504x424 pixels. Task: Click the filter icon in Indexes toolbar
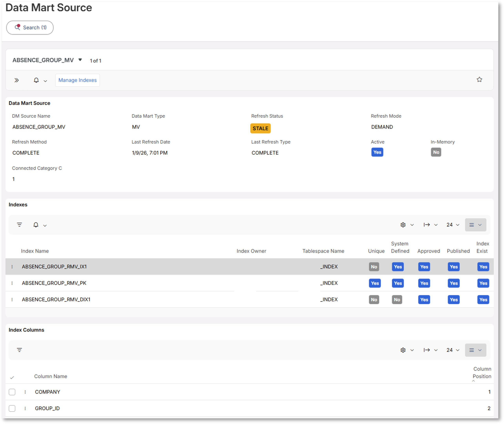pos(19,225)
